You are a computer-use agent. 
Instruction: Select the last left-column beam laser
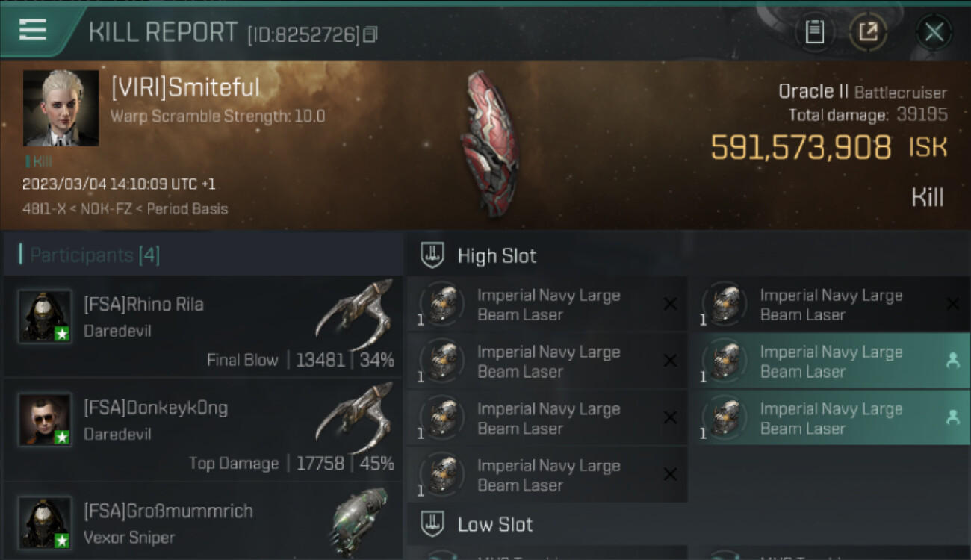pyautogui.click(x=547, y=475)
